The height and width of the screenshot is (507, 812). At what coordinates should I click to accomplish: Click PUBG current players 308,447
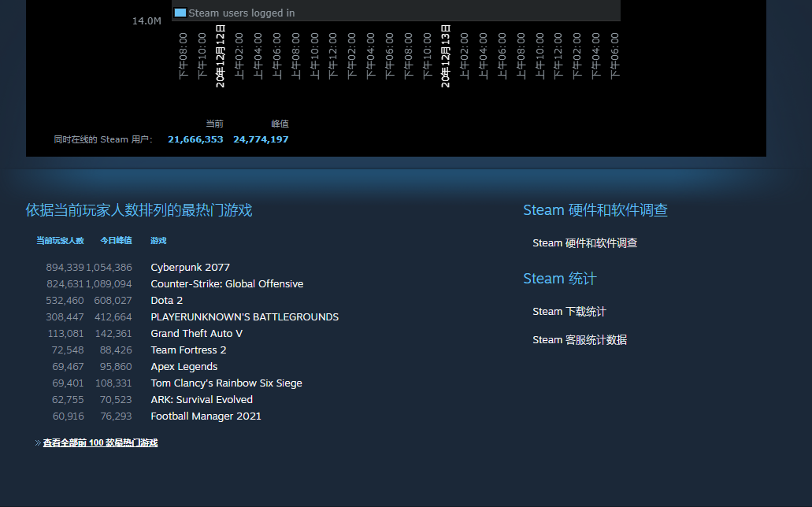65,317
